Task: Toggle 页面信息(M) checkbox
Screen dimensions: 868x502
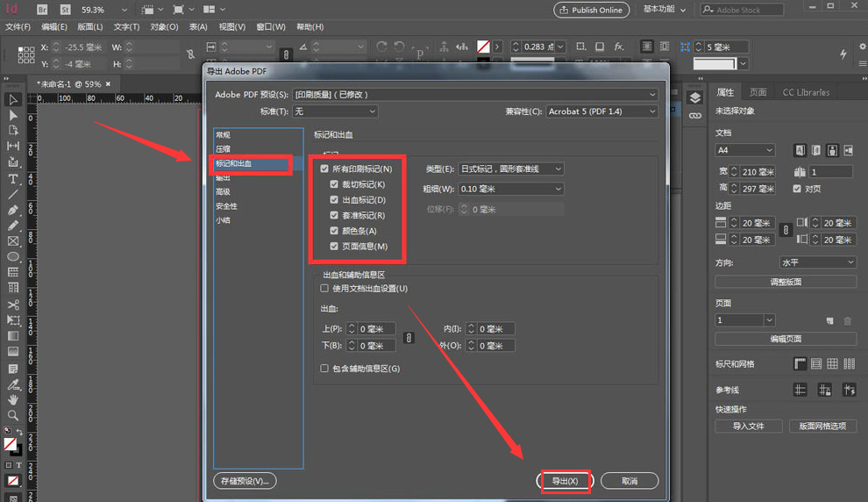Action: click(x=334, y=246)
